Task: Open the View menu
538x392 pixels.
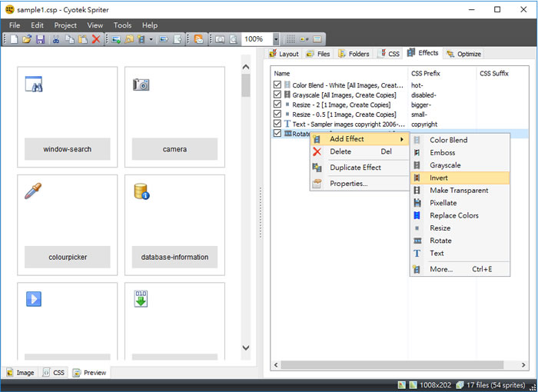Action: 95,25
